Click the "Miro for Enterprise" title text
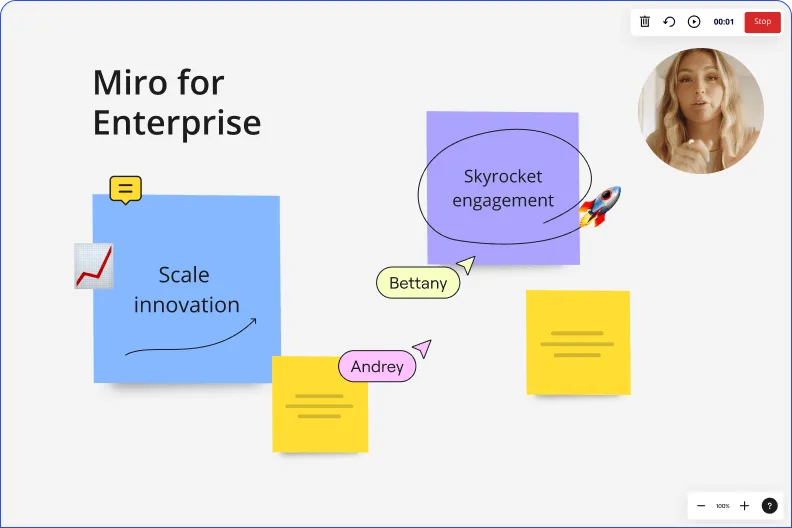 pyautogui.click(x=177, y=103)
